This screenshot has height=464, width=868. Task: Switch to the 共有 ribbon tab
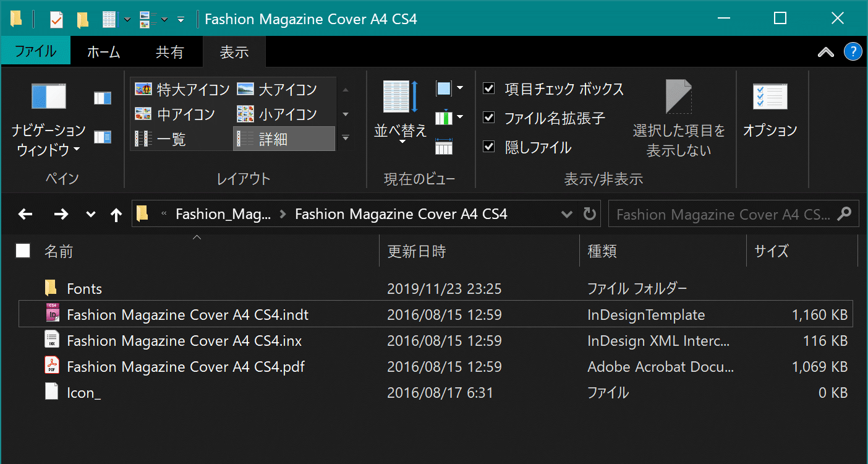[x=169, y=53]
